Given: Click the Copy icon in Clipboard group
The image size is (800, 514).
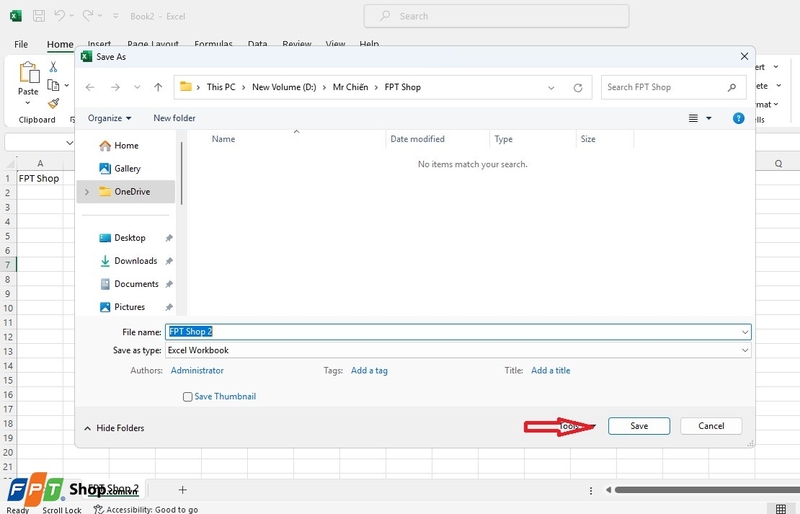Looking at the screenshot, I should 53,85.
